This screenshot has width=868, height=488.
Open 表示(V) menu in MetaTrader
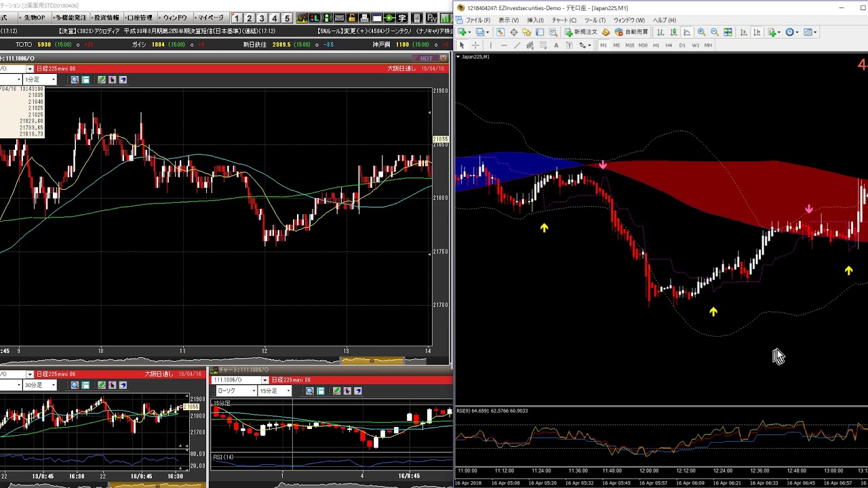point(509,20)
